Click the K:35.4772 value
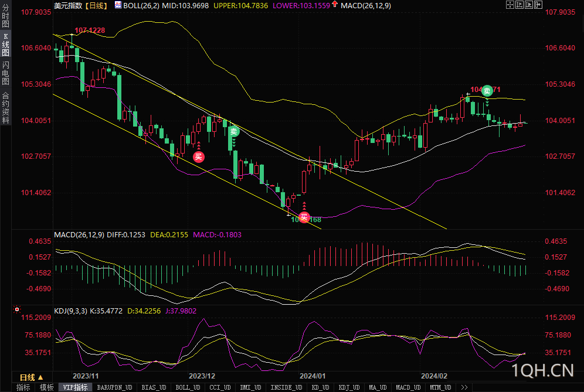Image resolution: width=584 pixels, height=392 pixels. point(106,311)
